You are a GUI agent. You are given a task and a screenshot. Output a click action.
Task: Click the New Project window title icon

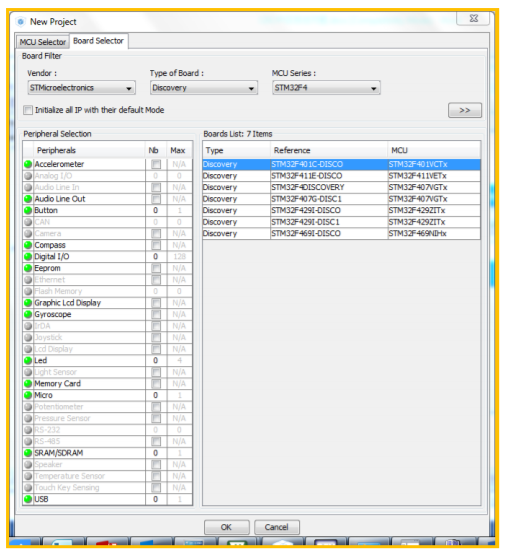click(x=21, y=22)
